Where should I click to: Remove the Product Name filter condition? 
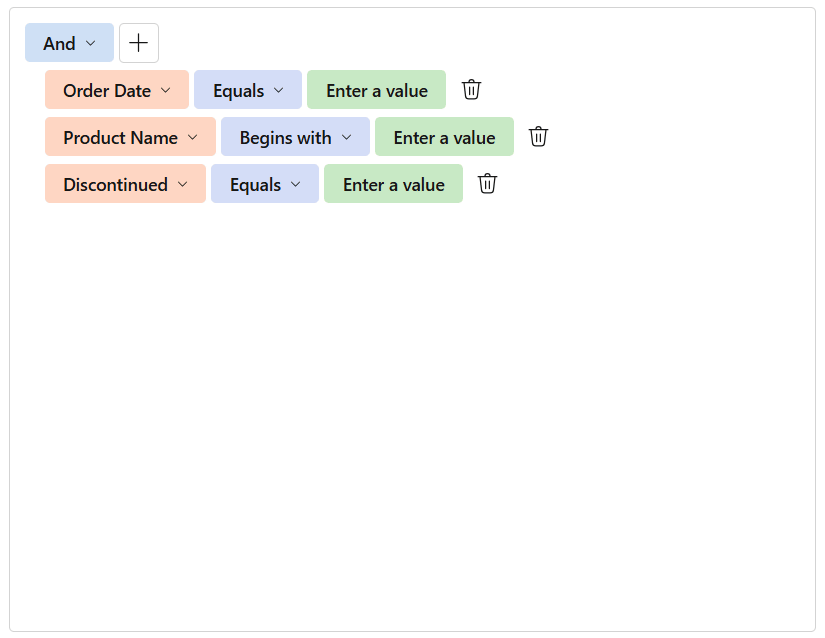(538, 136)
